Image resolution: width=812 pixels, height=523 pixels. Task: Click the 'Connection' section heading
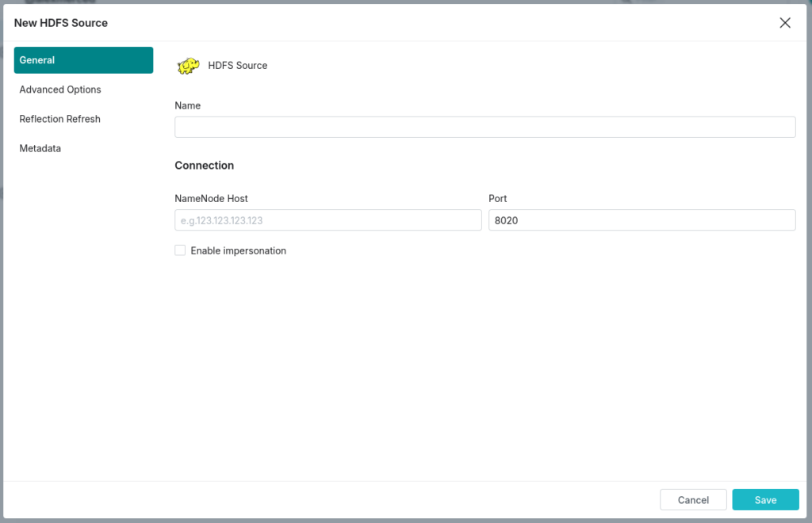coord(204,166)
